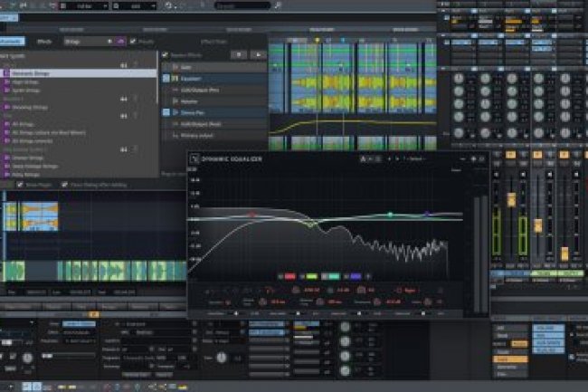
Task: Click the third orange button above the mixer faders
Action: click(564, 155)
